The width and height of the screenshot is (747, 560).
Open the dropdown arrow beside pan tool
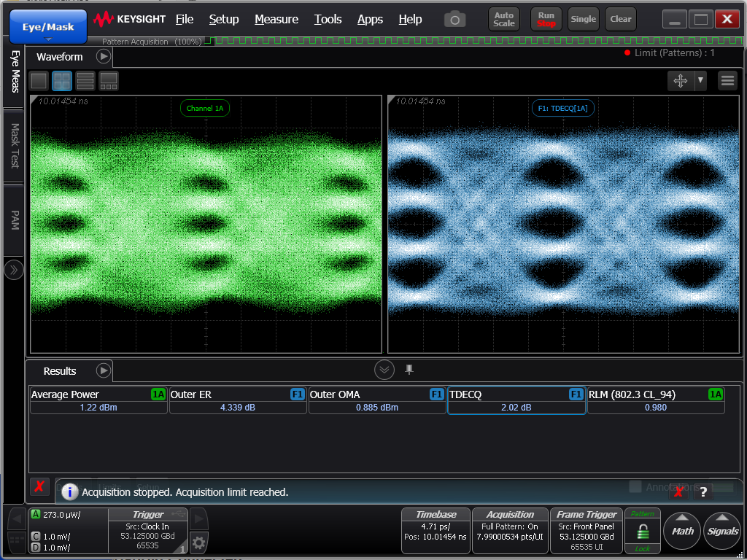coord(700,81)
